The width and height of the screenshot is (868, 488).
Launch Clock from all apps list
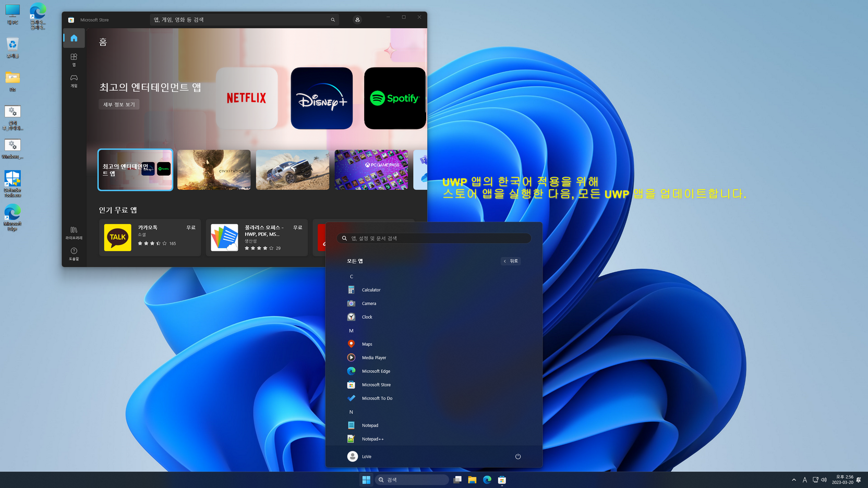coord(434,317)
